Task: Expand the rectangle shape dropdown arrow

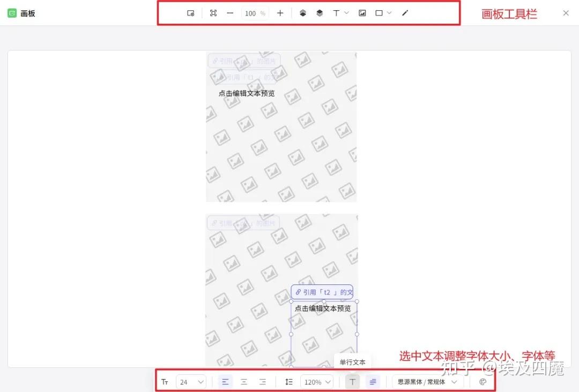Action: click(389, 13)
